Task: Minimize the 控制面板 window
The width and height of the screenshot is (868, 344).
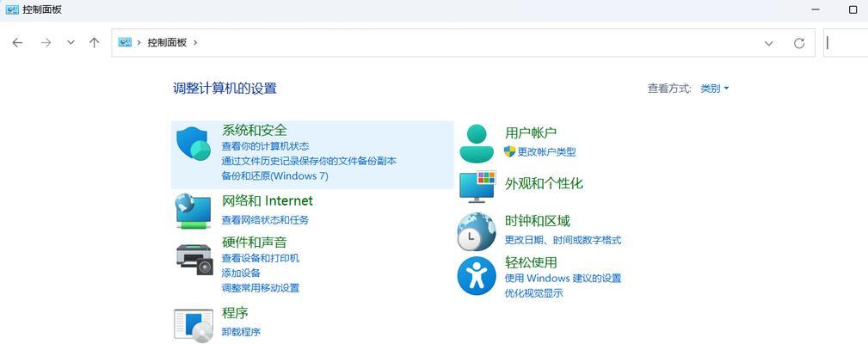Action: tap(815, 10)
